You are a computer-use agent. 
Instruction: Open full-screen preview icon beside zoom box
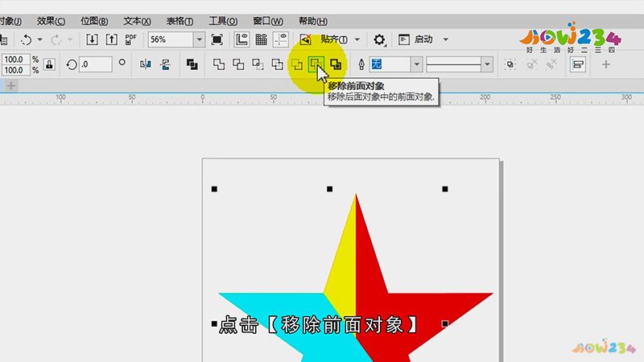tap(217, 39)
